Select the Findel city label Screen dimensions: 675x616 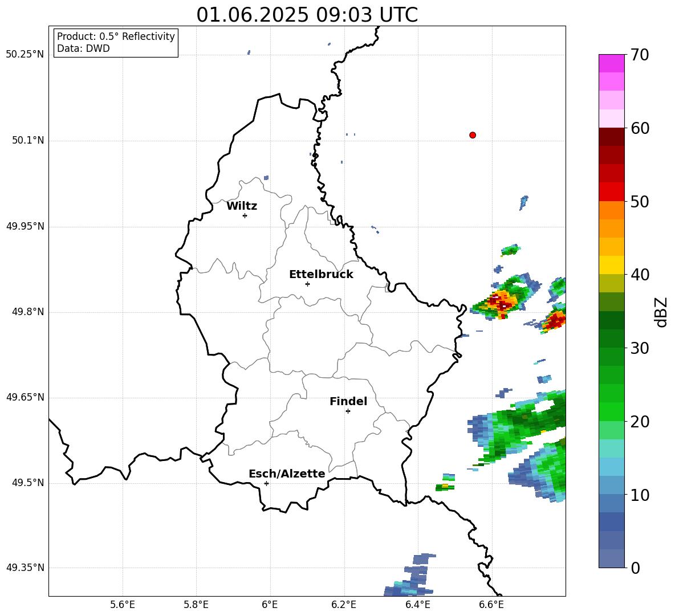tap(348, 401)
